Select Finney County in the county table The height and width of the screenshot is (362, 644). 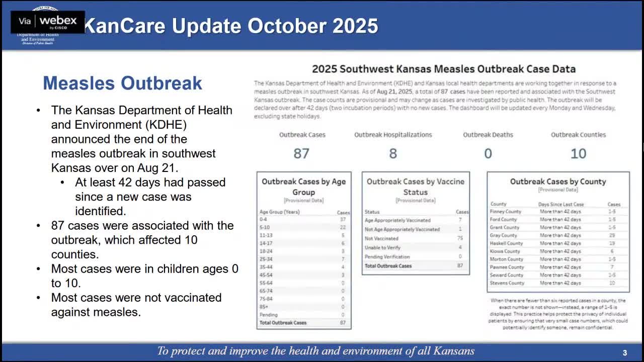click(506, 212)
